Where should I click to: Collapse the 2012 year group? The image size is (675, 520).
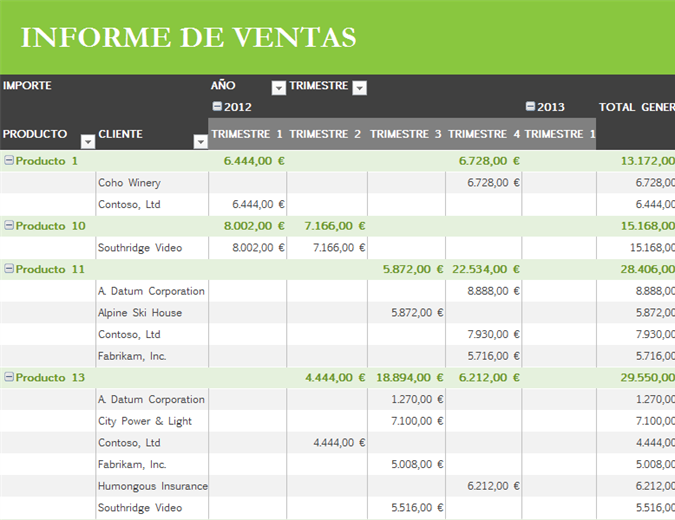pyautogui.click(x=217, y=107)
